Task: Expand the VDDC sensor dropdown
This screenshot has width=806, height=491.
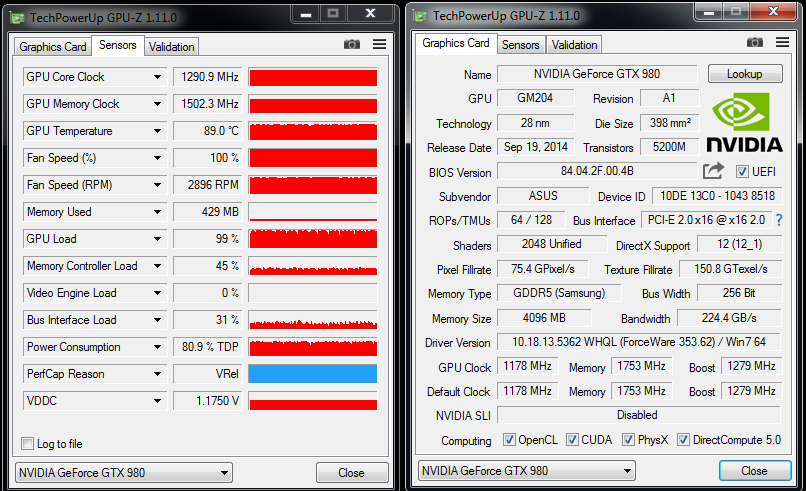Action: click(x=157, y=401)
